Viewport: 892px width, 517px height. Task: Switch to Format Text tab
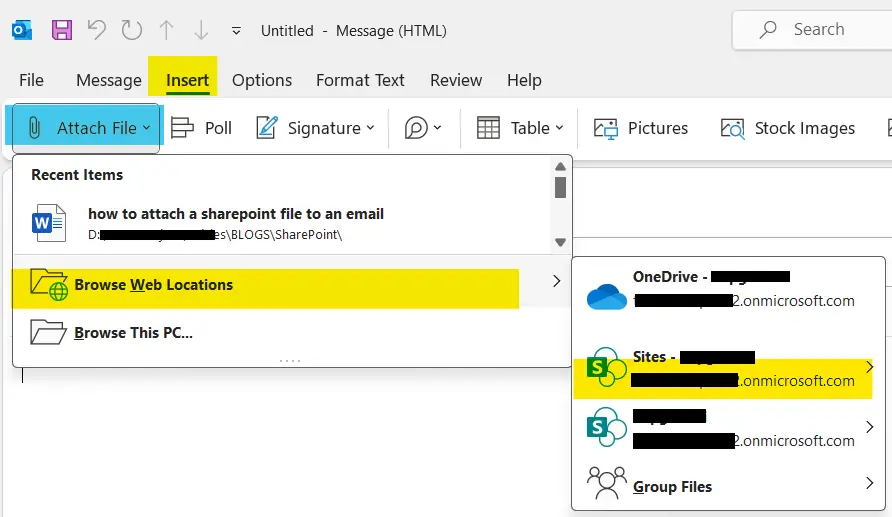point(360,80)
